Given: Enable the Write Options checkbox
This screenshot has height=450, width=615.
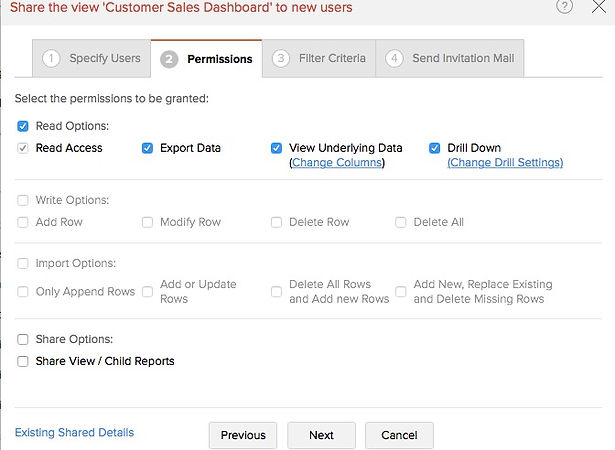Looking at the screenshot, I should (x=23, y=200).
